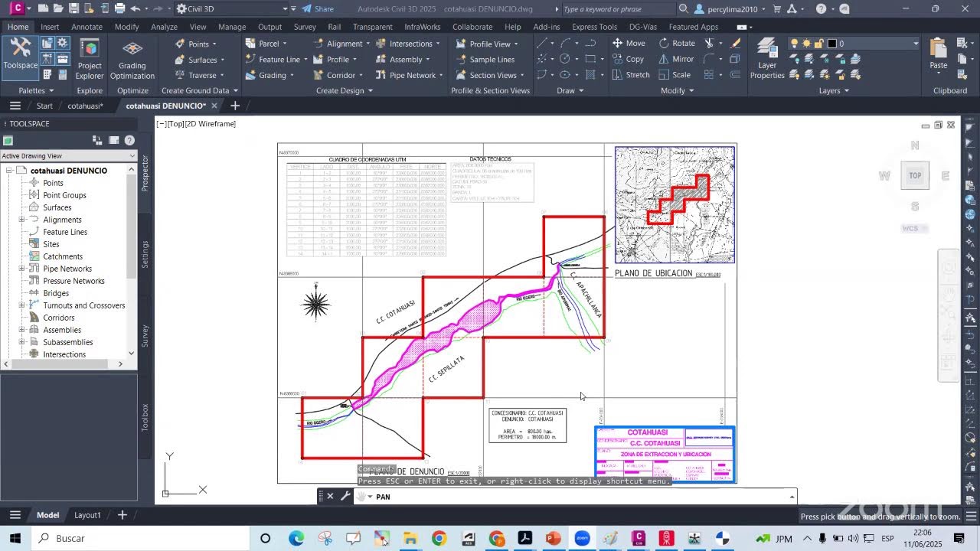Expand the Create Design panel dropdown
Screen dimensions: 980x551
click(x=344, y=90)
